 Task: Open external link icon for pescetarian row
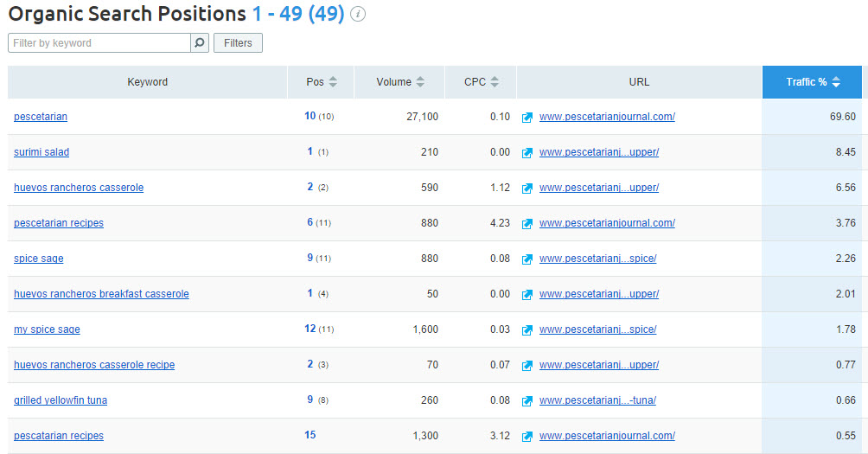527,117
